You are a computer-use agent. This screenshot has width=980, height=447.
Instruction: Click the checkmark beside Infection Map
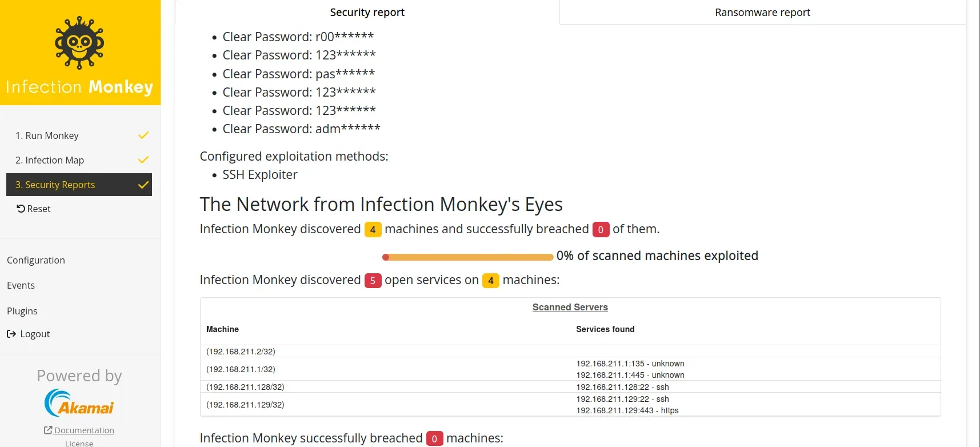[143, 160]
